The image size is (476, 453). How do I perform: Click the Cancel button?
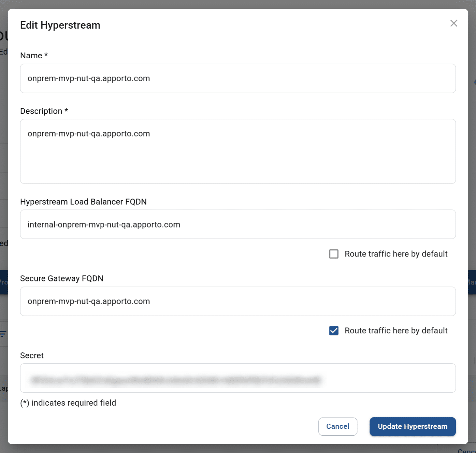click(337, 426)
